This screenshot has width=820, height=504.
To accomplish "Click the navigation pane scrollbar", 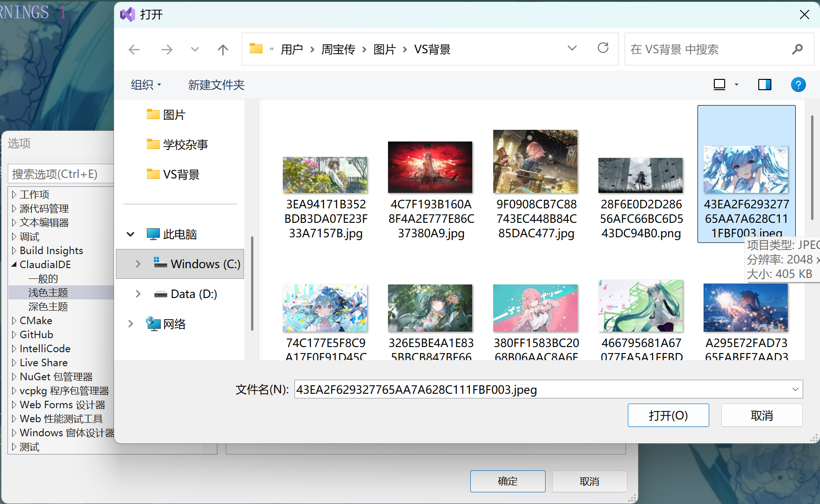I will click(252, 283).
